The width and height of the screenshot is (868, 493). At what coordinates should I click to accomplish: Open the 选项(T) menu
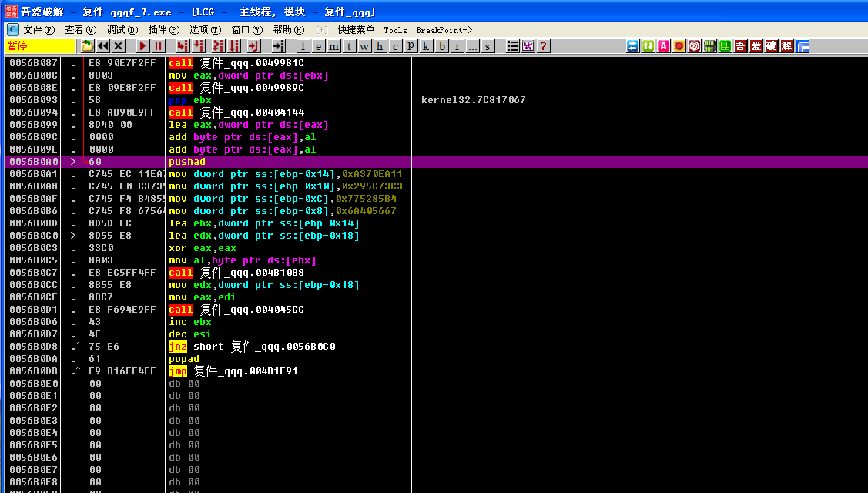click(206, 30)
